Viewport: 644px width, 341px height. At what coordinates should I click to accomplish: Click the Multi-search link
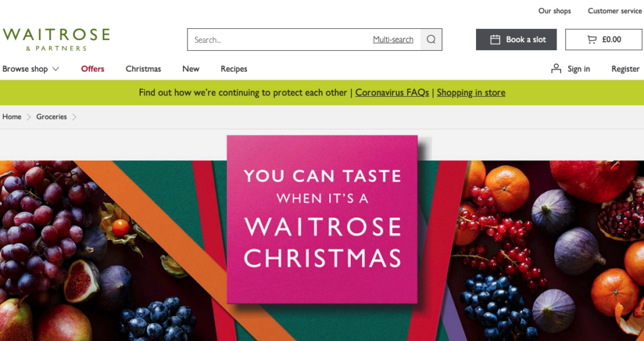393,40
